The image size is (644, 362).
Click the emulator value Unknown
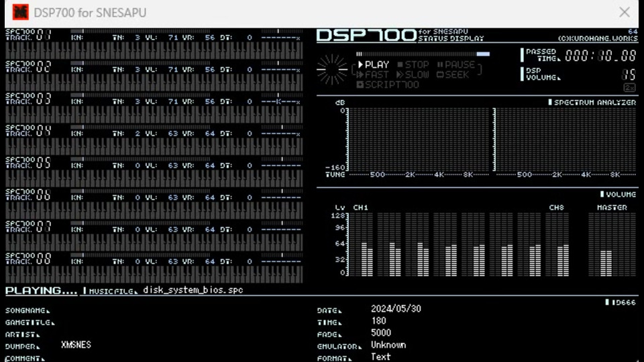tap(388, 345)
